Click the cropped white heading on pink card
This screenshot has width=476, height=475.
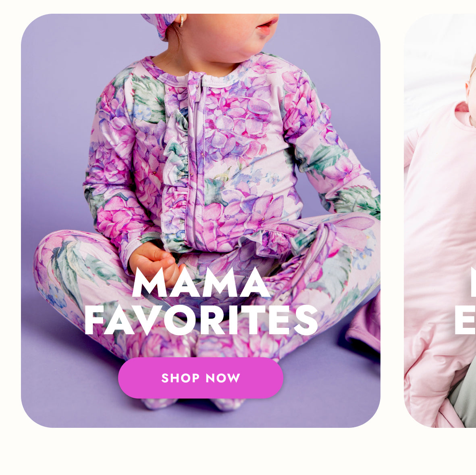pyautogui.click(x=465, y=301)
